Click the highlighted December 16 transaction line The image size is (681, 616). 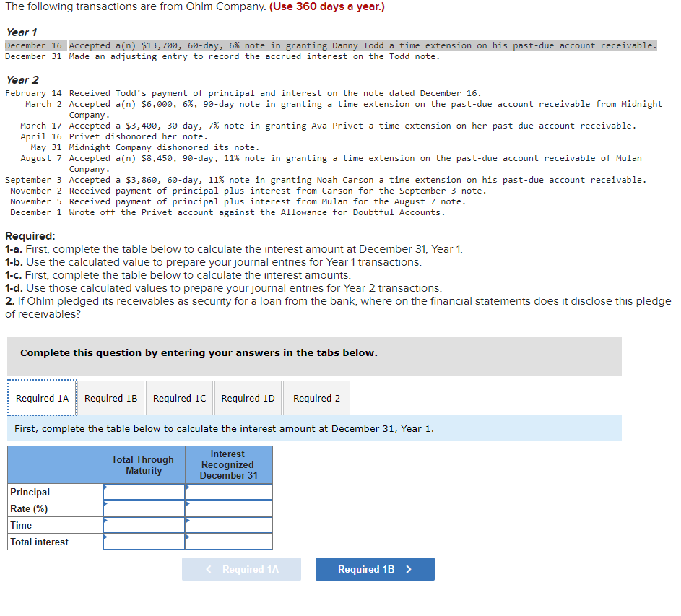331,45
